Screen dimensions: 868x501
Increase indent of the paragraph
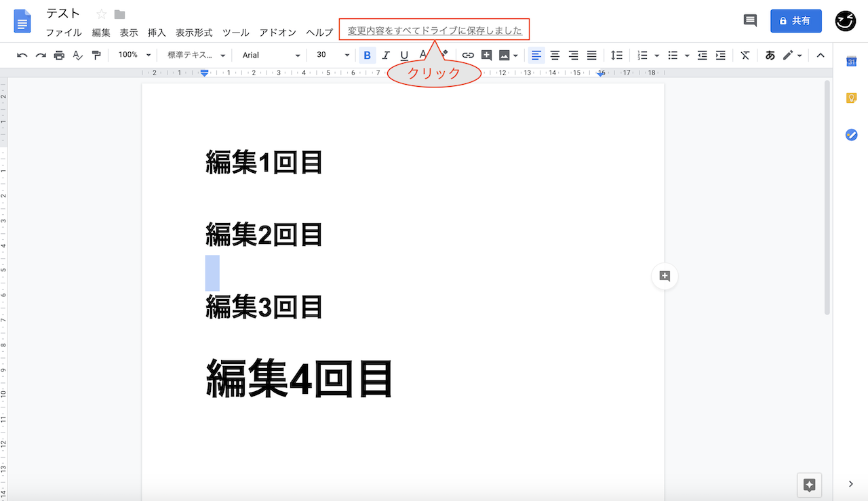[x=721, y=55]
